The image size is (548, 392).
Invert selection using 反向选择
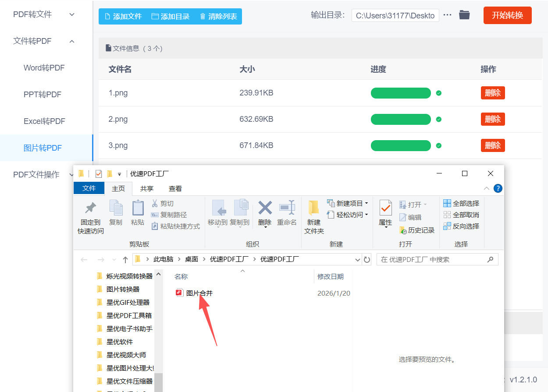click(x=461, y=226)
